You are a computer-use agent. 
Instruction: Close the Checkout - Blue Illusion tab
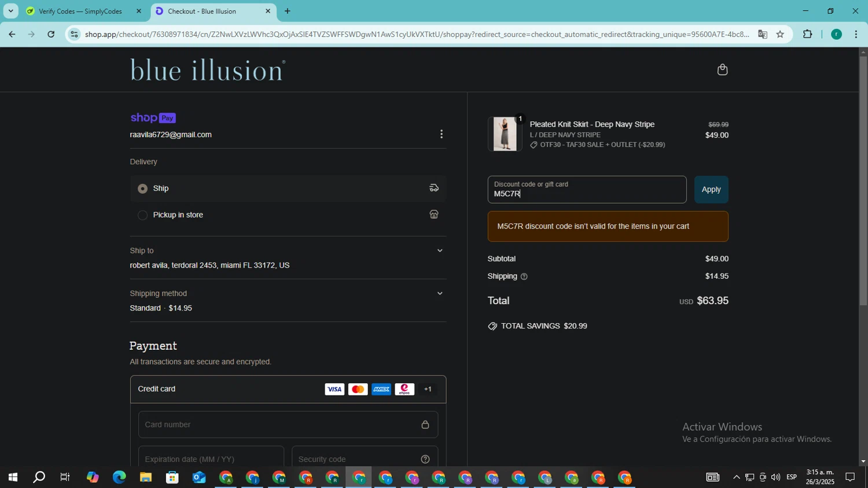[x=267, y=11]
